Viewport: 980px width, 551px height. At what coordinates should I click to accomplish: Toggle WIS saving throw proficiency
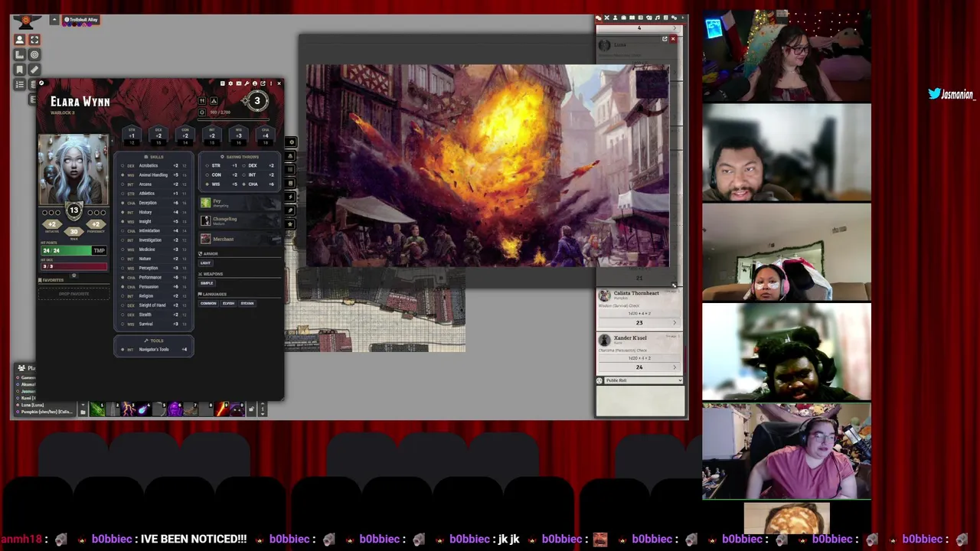click(207, 184)
